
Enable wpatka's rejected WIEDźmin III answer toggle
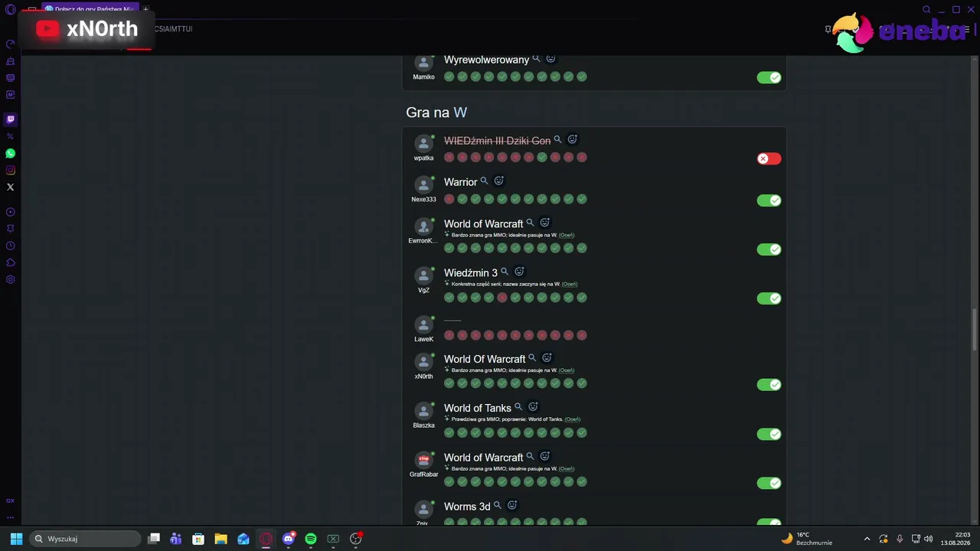pos(769,158)
